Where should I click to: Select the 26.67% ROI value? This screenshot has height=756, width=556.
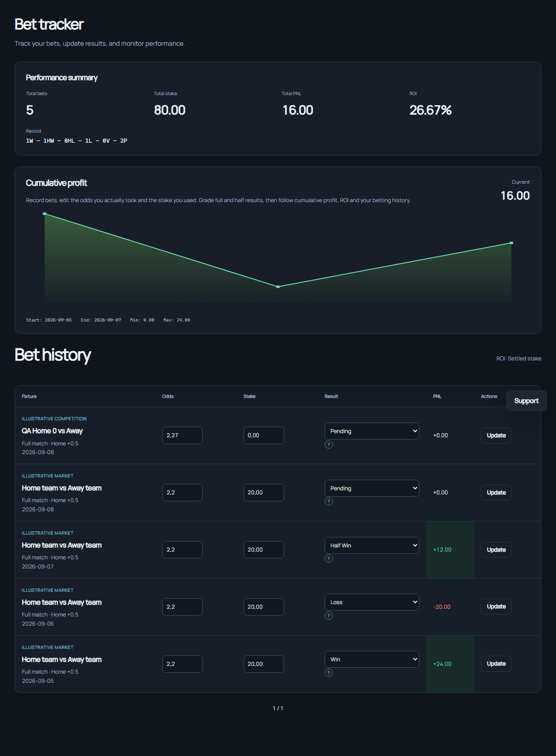(431, 110)
